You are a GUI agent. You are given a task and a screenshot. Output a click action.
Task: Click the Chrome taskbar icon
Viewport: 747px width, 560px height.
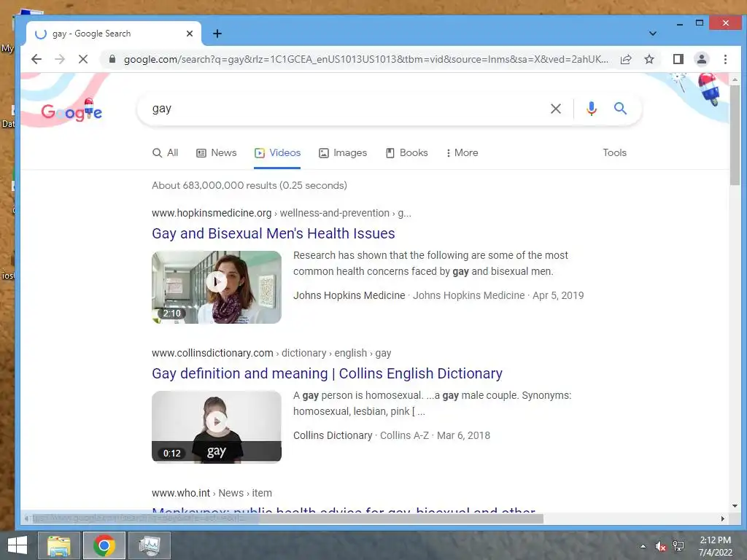[104, 545]
